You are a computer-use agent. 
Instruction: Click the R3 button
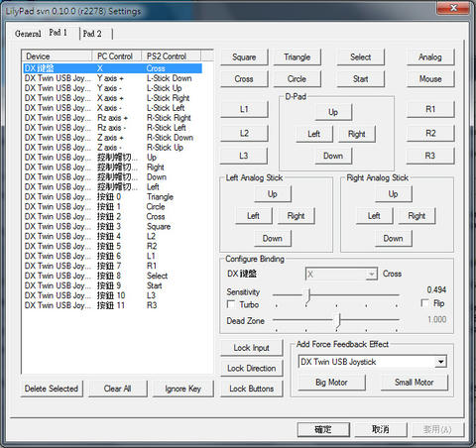[x=430, y=156]
